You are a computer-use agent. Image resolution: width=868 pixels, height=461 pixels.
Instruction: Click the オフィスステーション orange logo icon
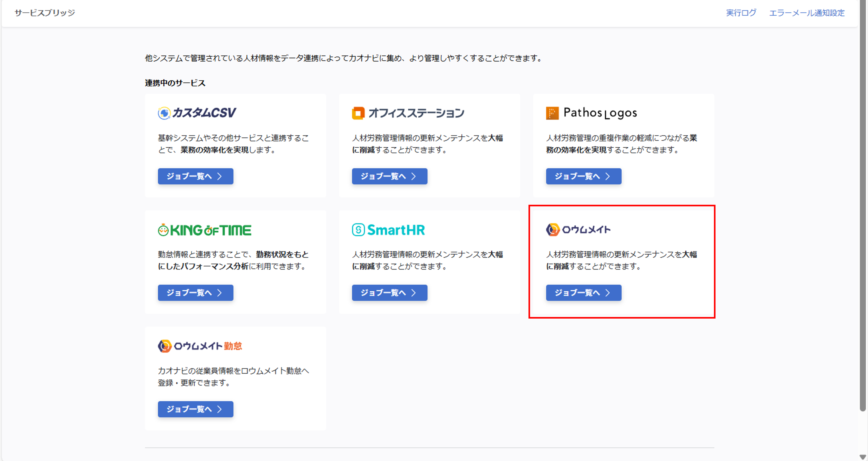(x=358, y=113)
